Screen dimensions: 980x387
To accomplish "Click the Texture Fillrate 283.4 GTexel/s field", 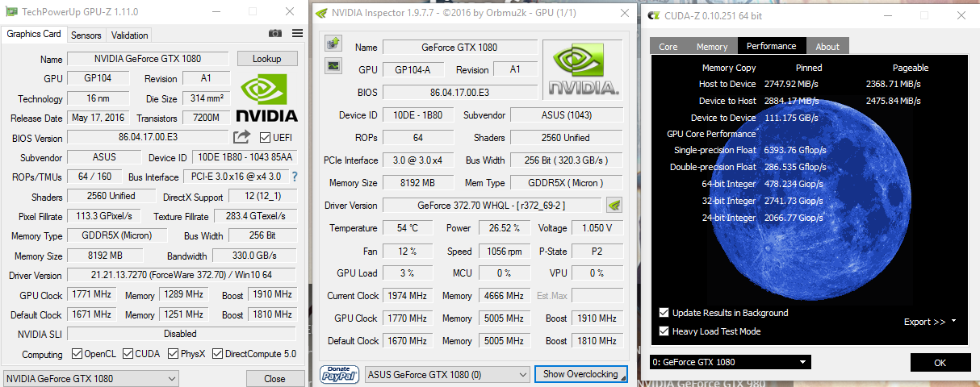I will (255, 216).
